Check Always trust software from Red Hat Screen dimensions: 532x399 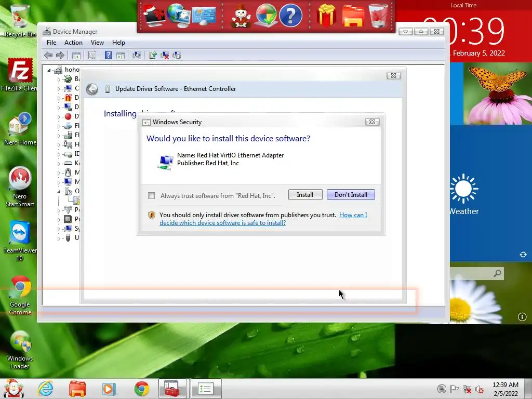[152, 196]
